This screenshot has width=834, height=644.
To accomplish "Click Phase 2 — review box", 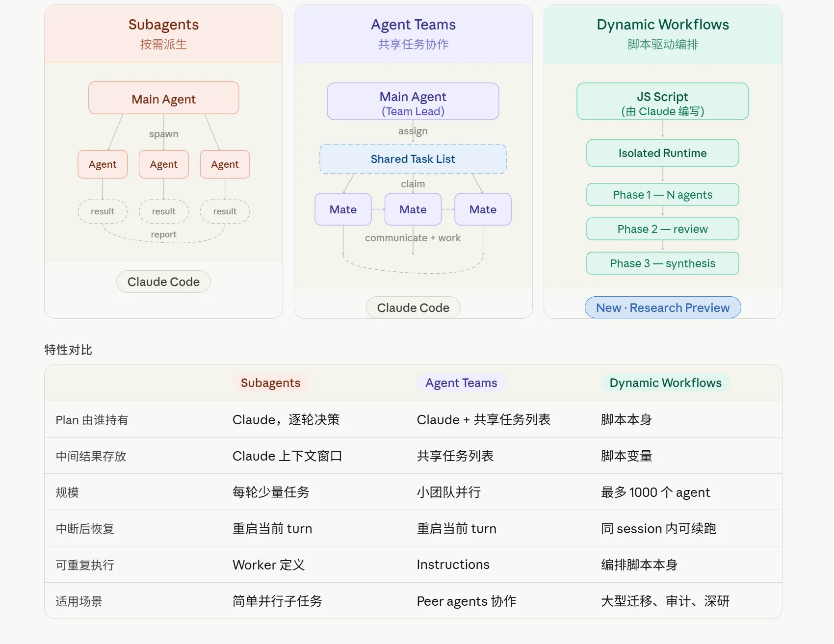I will [662, 229].
